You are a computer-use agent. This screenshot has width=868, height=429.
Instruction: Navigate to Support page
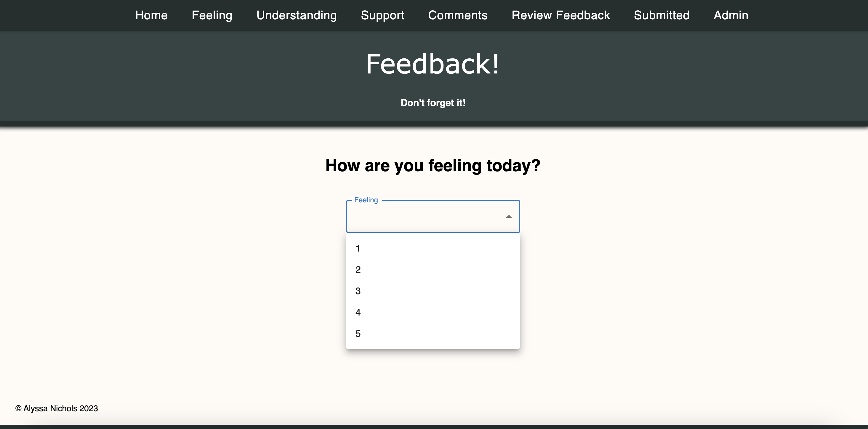click(x=382, y=15)
